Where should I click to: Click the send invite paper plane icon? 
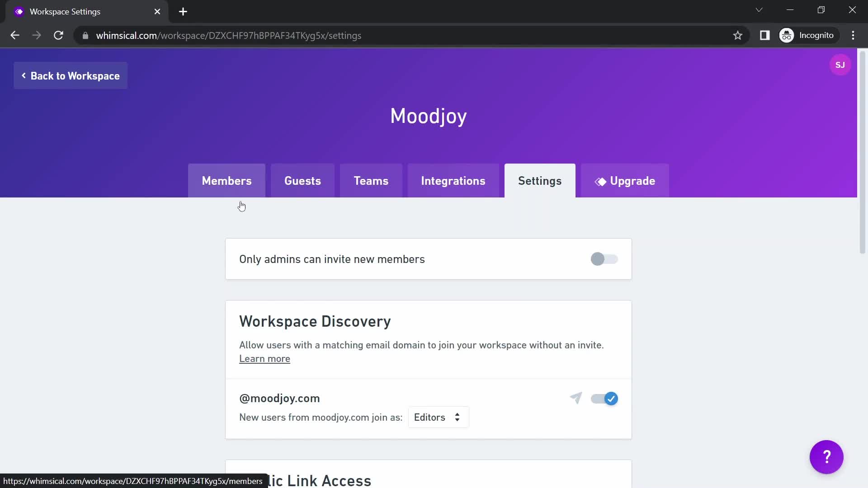coord(576,398)
